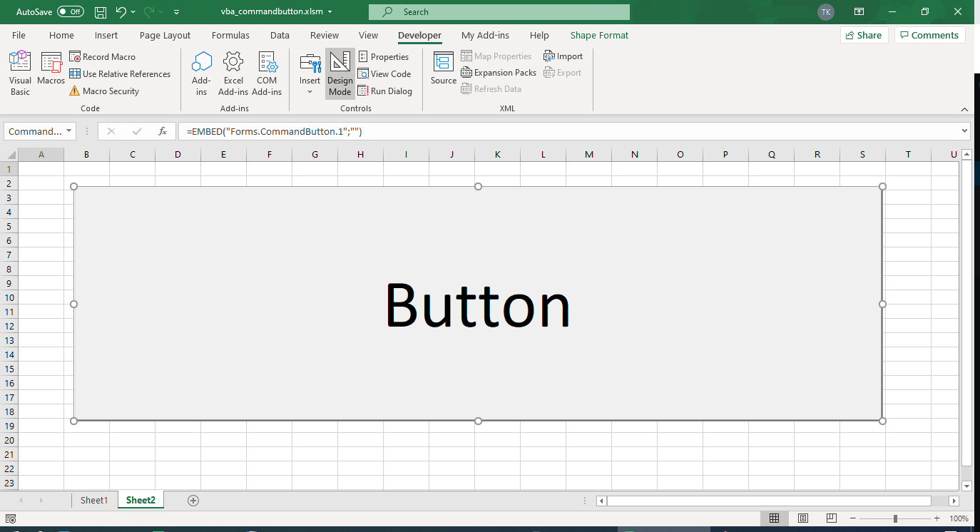Switch to the Shape Format tab
The image size is (980, 532).
click(x=599, y=35)
